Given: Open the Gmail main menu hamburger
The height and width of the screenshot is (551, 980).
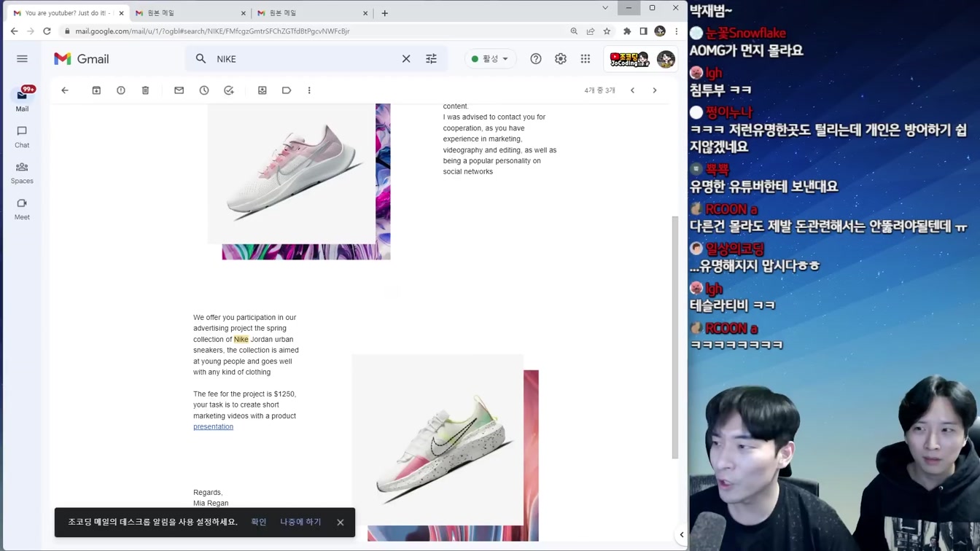Looking at the screenshot, I should coord(22,59).
